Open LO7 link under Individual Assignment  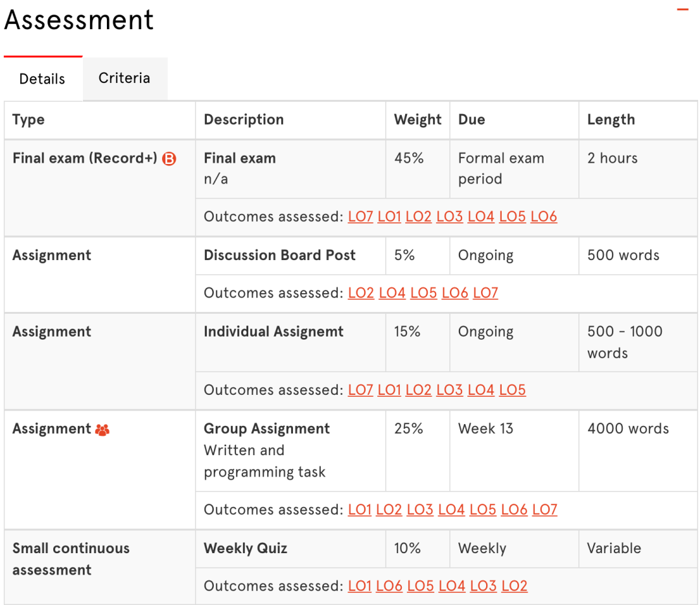click(x=360, y=390)
